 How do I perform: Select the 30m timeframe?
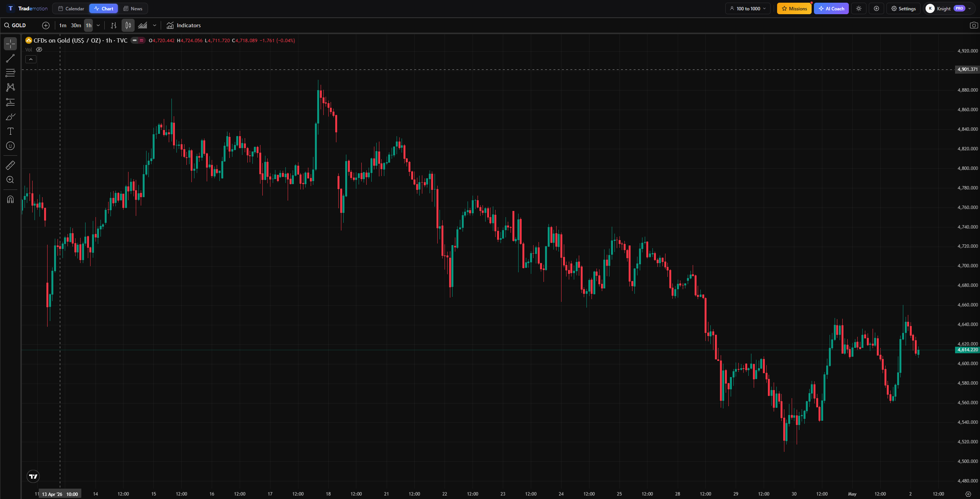click(76, 25)
